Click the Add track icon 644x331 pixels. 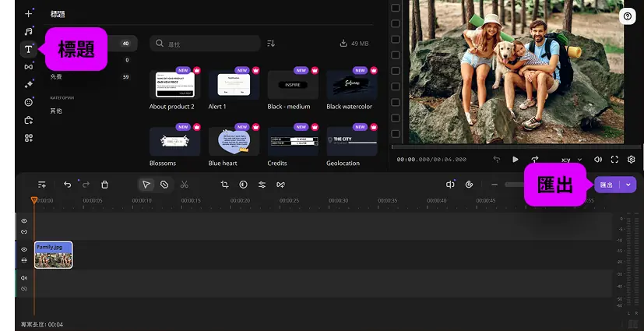coord(42,185)
